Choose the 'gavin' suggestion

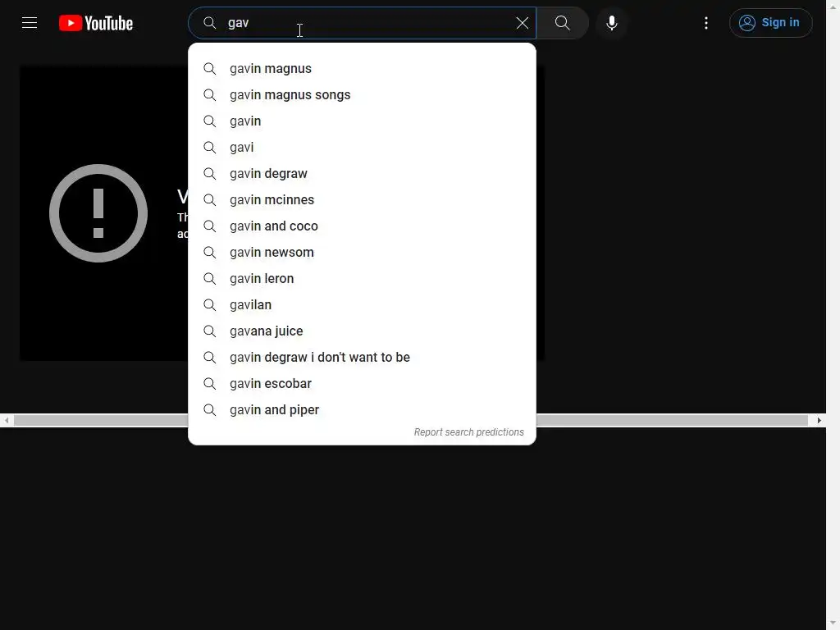pos(362,121)
